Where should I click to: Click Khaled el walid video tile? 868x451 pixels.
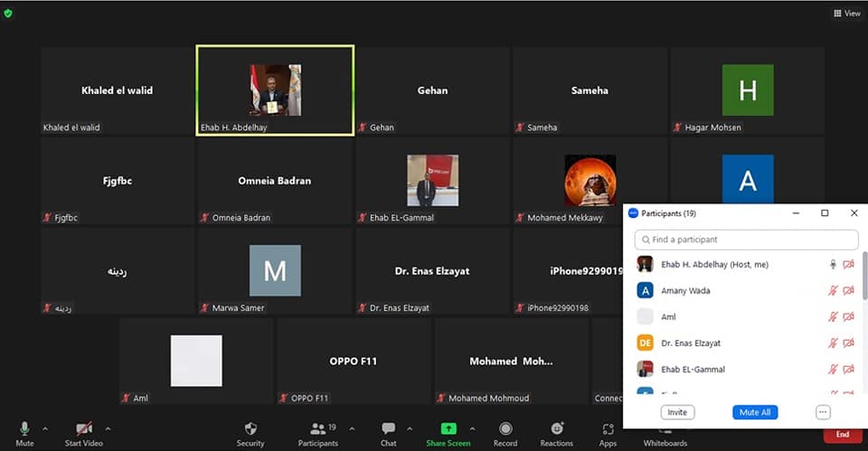coord(117,90)
